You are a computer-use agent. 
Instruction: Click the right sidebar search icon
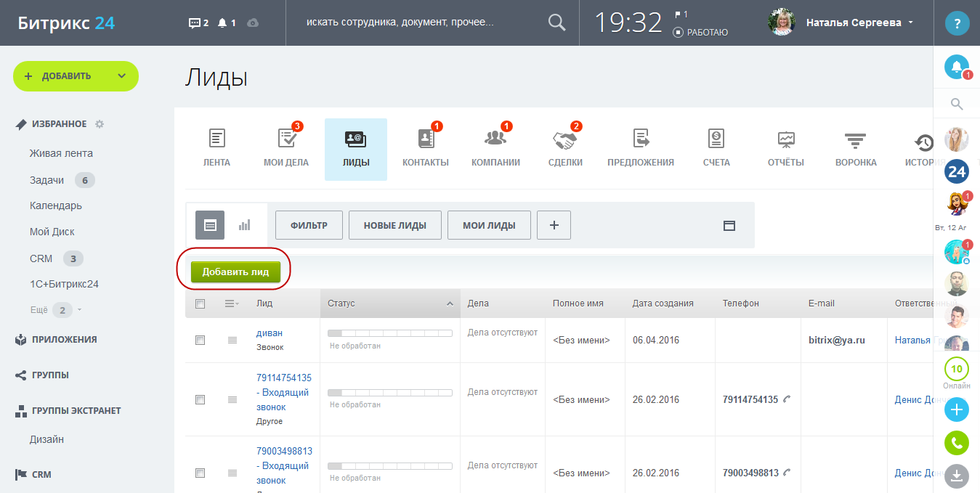(957, 105)
